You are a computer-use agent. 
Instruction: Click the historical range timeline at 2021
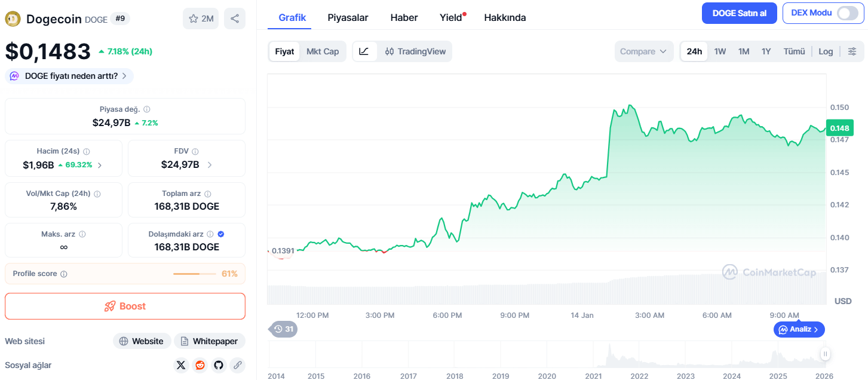[593, 376]
